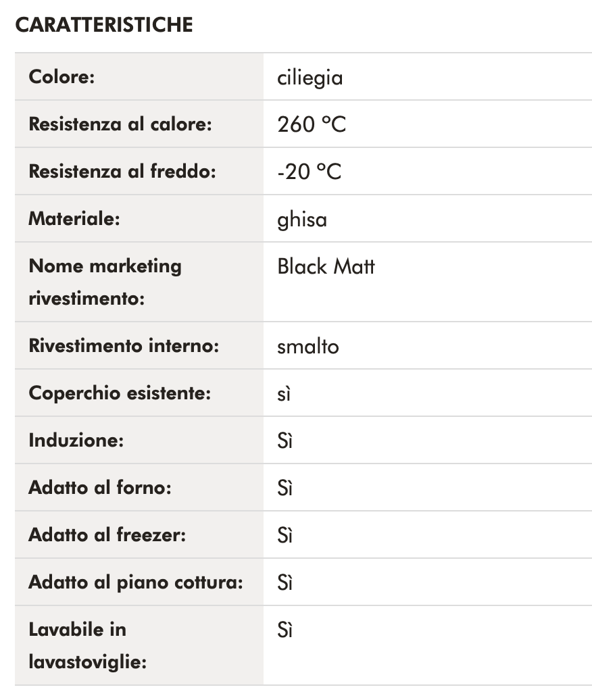Click the Rivestimento interno label

[124, 346]
